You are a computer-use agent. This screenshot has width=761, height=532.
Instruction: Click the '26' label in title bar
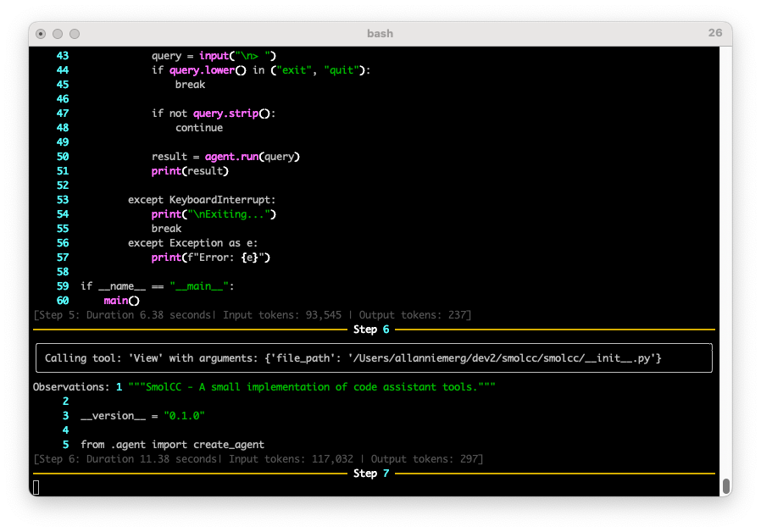715,32
